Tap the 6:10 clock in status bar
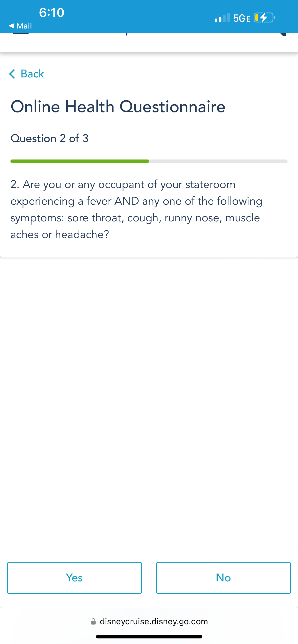This screenshot has height=644, width=298. (x=52, y=13)
